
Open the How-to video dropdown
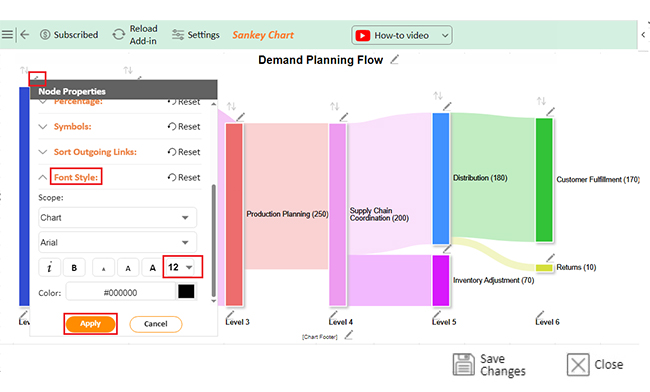pos(402,35)
